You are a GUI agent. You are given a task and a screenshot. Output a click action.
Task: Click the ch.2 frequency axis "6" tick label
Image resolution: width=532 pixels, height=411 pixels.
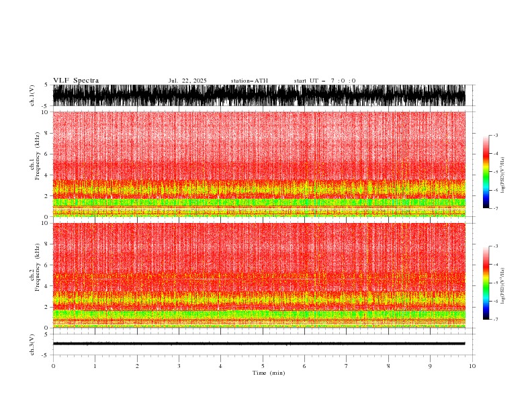pos(47,265)
